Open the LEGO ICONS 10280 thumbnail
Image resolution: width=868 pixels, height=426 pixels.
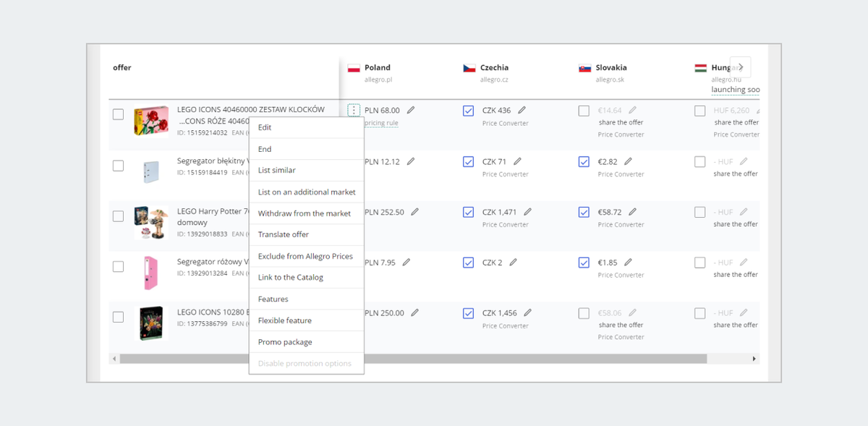point(151,323)
